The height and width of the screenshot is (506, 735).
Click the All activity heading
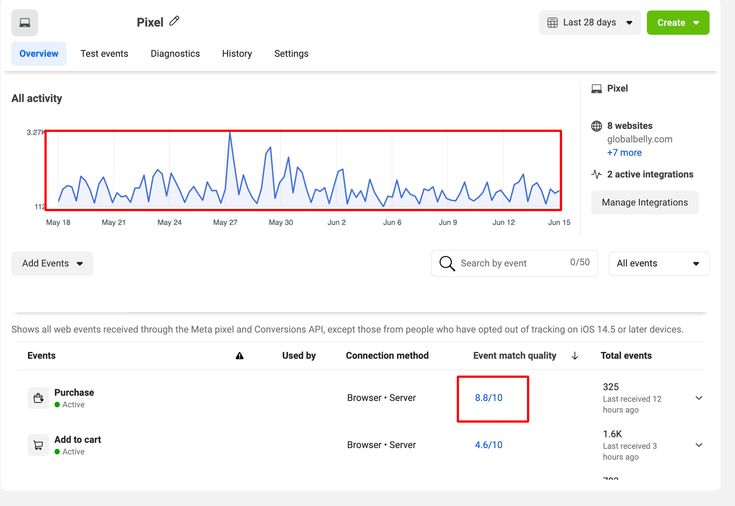37,98
